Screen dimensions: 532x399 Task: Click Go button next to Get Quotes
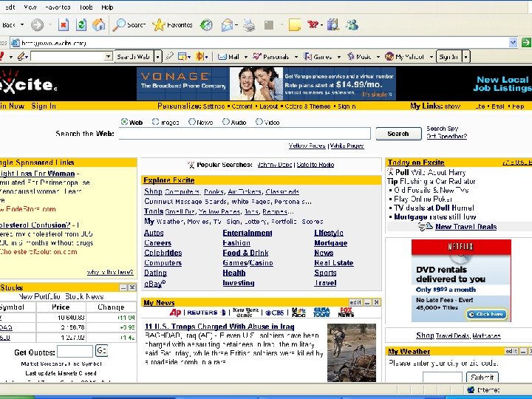(101, 350)
